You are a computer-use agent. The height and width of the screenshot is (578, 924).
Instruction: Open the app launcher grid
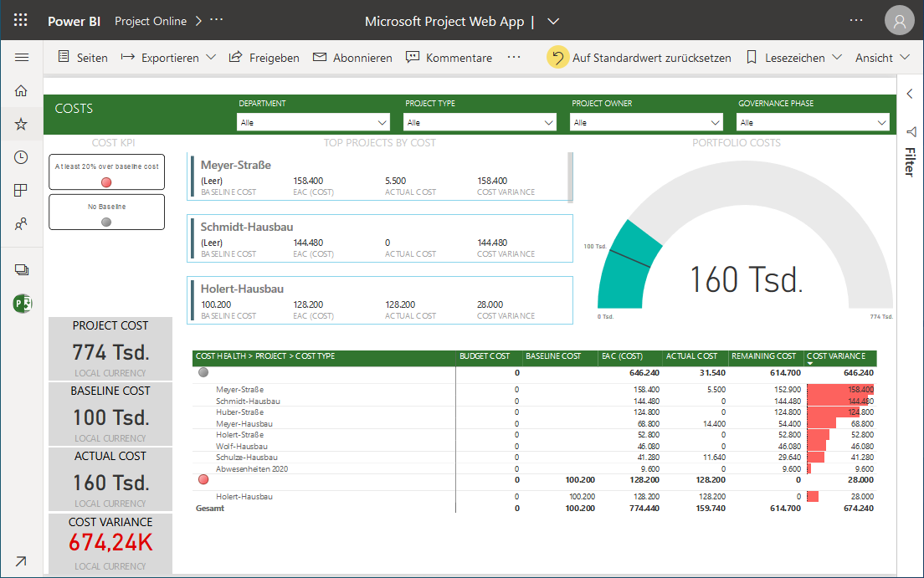click(21, 21)
